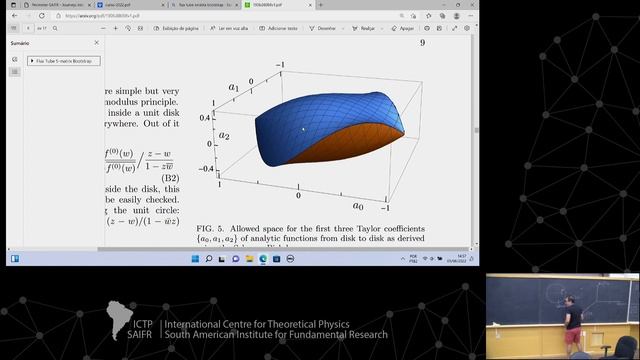Open Exibição de página view options

(176, 28)
